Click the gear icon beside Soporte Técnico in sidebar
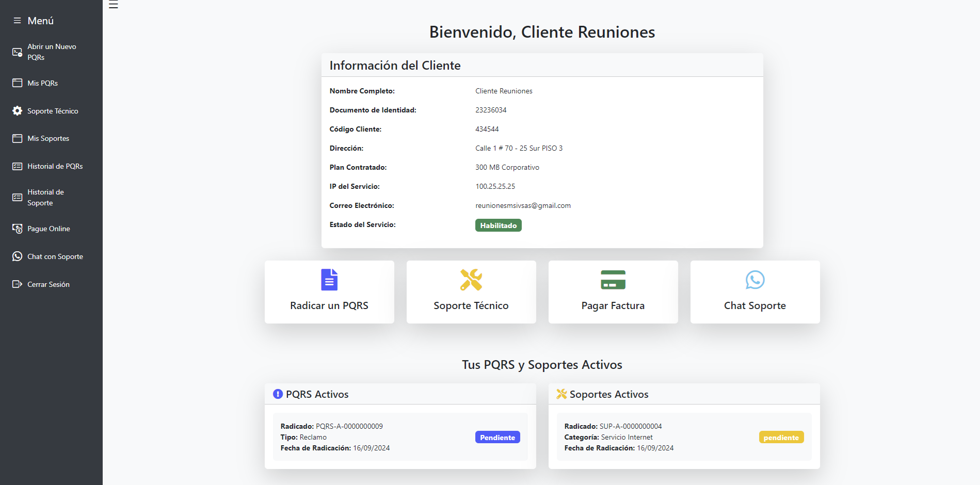980x485 pixels. click(17, 111)
